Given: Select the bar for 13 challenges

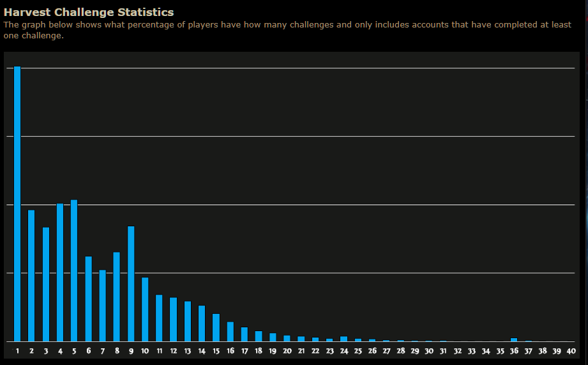Looking at the screenshot, I should [188, 322].
